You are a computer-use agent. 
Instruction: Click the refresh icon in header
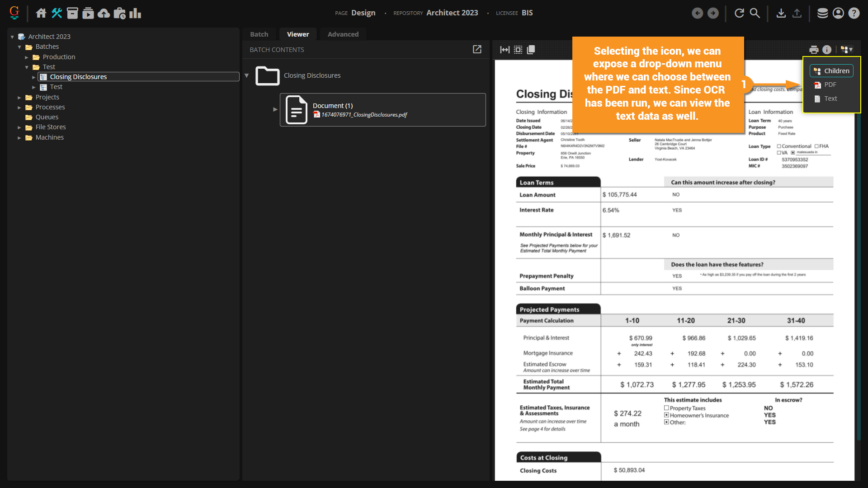pos(739,13)
